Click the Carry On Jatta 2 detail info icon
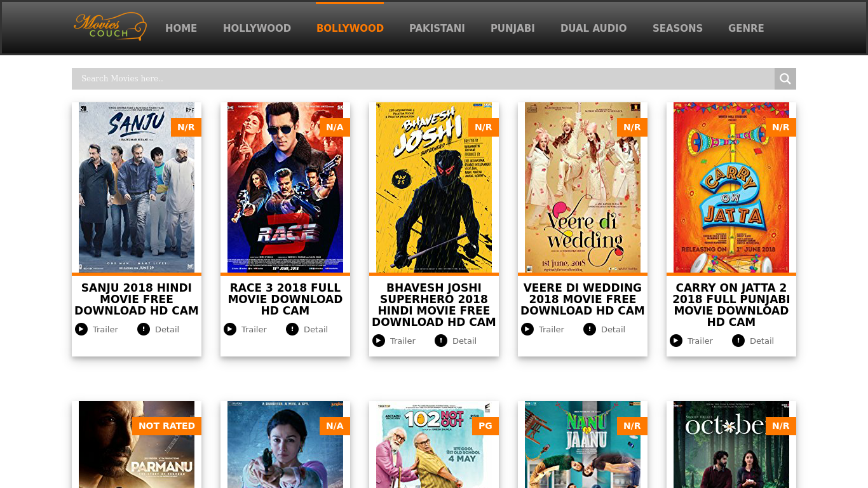Image resolution: width=868 pixels, height=488 pixels. [x=738, y=341]
